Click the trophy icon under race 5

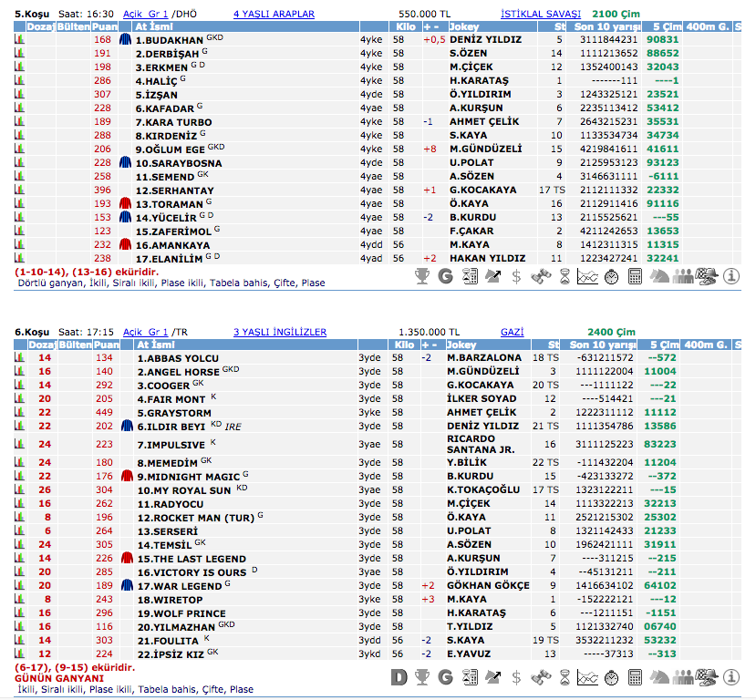coord(421,276)
